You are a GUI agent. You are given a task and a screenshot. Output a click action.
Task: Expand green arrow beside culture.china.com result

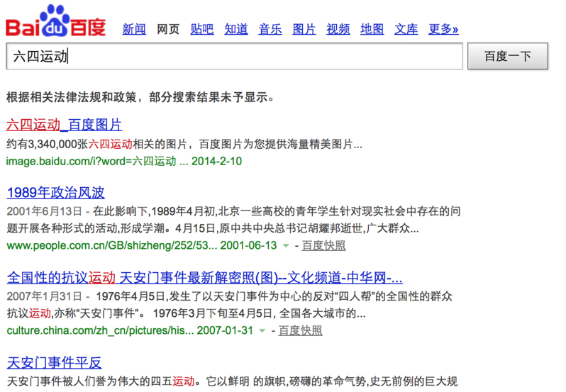[262, 331]
